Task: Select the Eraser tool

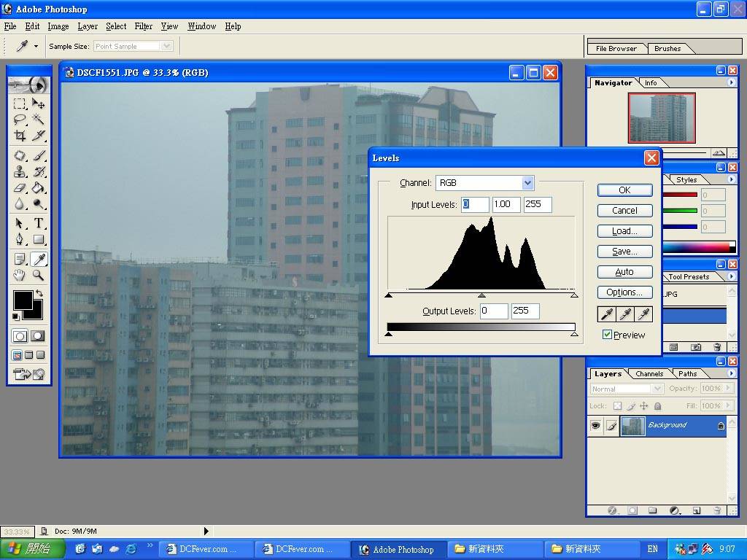Action: coord(20,187)
